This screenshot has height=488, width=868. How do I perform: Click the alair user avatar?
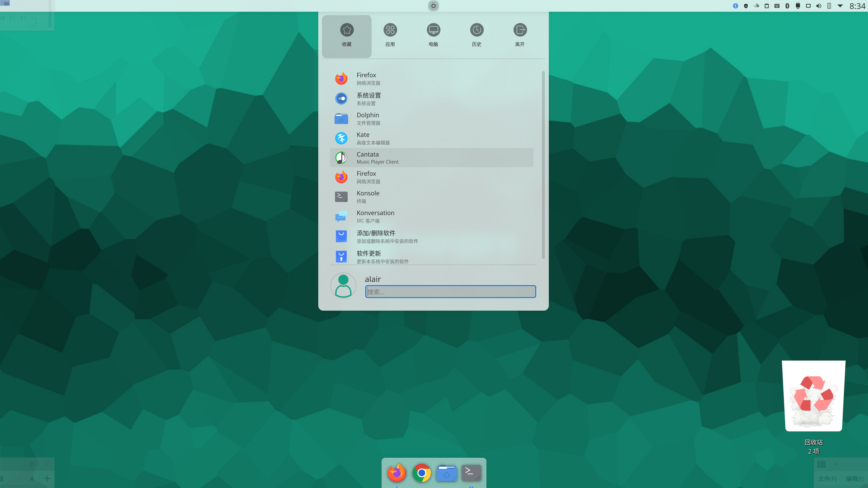tap(343, 285)
